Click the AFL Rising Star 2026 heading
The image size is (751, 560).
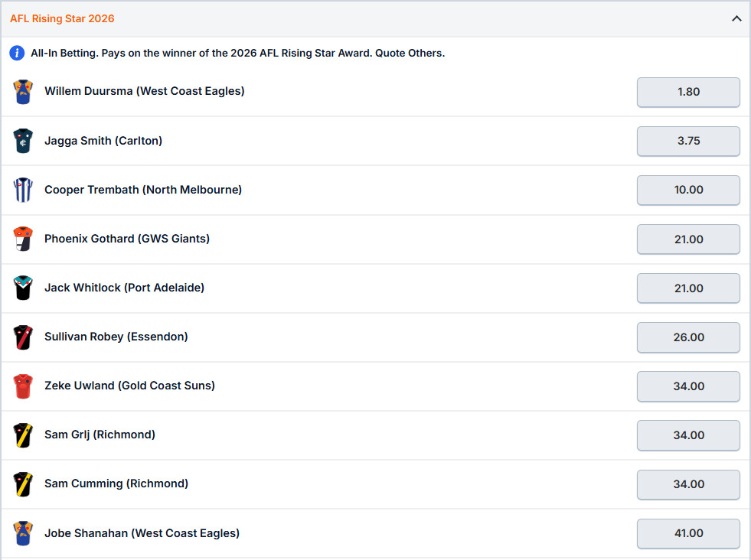pos(62,18)
